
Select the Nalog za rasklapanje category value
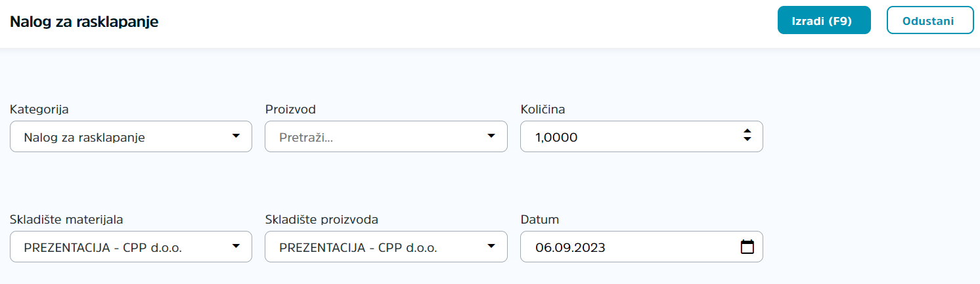click(84, 138)
